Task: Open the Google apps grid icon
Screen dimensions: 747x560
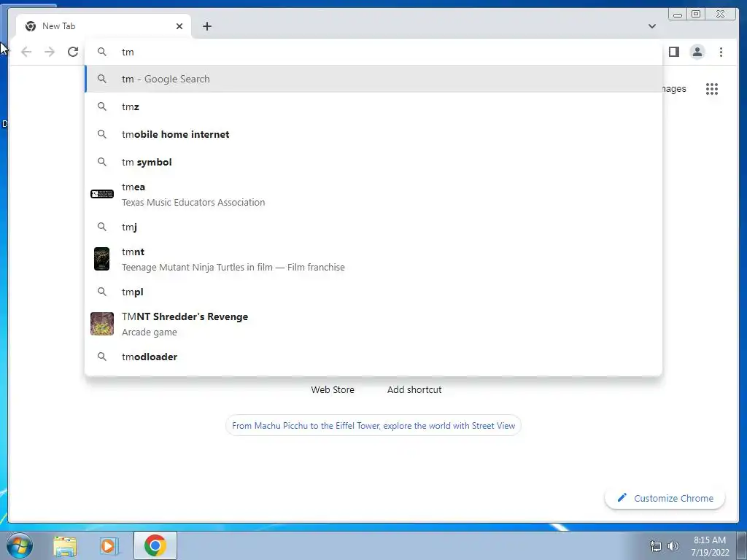Action: [x=712, y=89]
